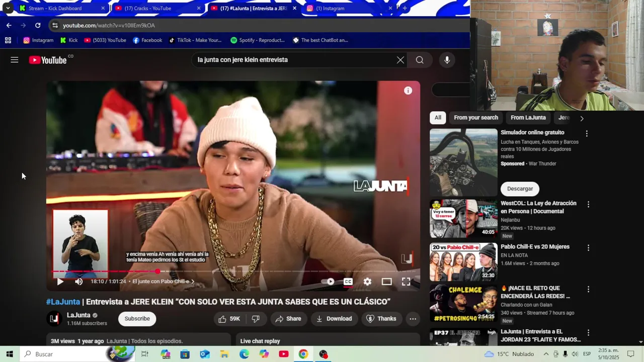The image size is (644, 362).
Task: Open title 'Simulador online gratuito'
Action: [x=532, y=133]
